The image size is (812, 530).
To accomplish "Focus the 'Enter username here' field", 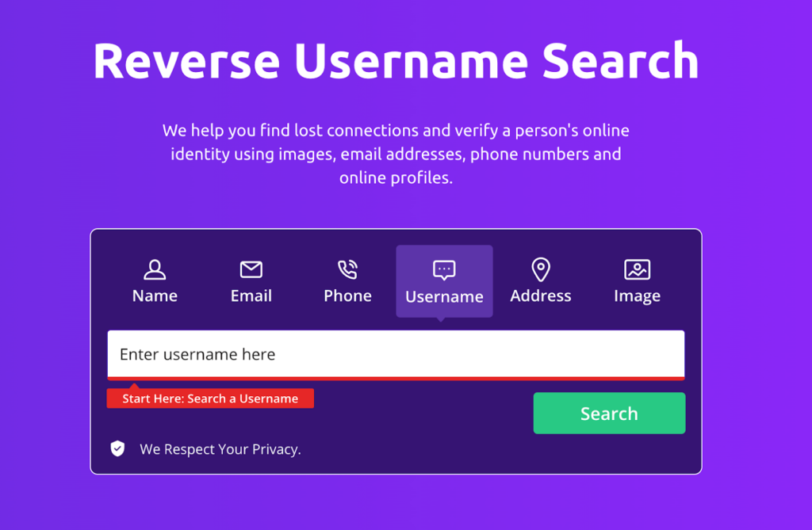I will tap(396, 355).
